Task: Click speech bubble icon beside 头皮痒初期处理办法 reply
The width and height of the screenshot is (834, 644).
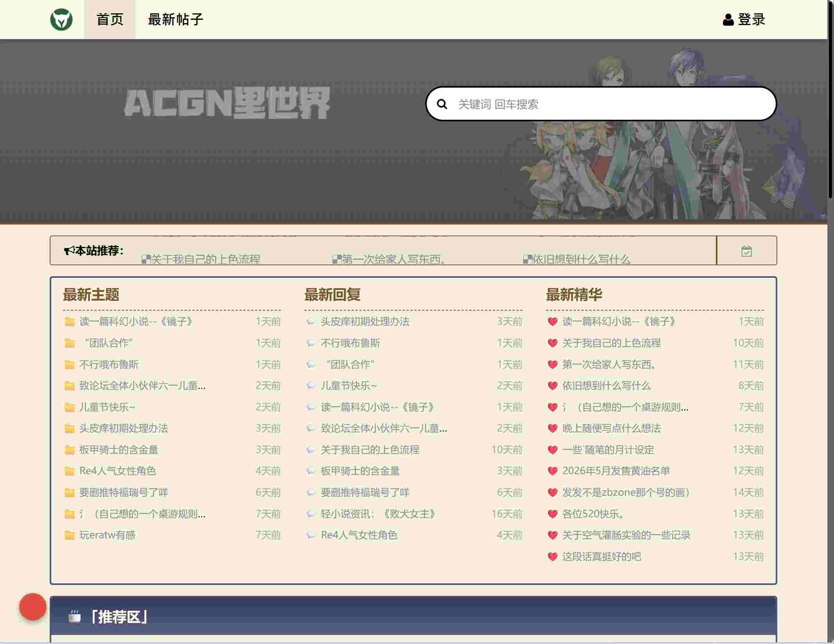Action: point(311,322)
